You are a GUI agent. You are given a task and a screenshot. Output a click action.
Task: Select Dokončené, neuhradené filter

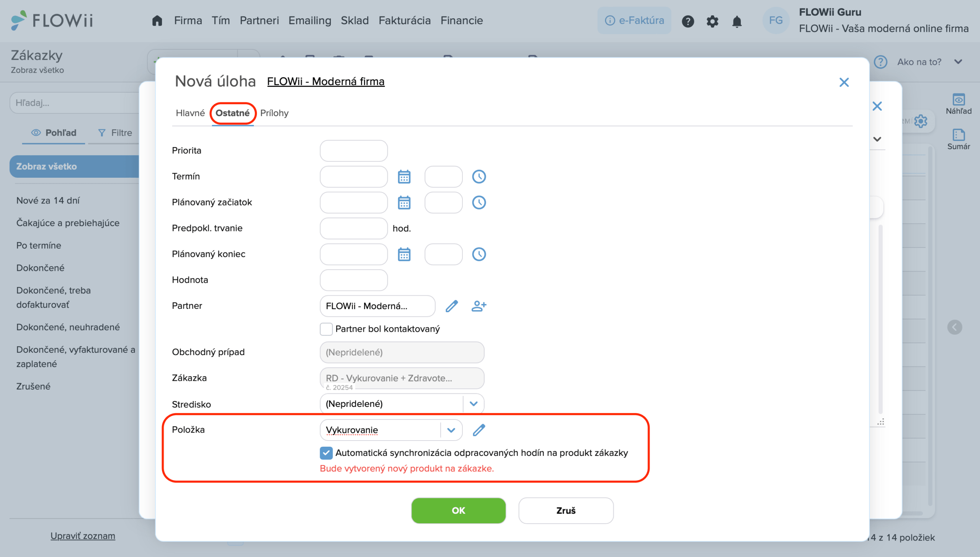(x=68, y=327)
